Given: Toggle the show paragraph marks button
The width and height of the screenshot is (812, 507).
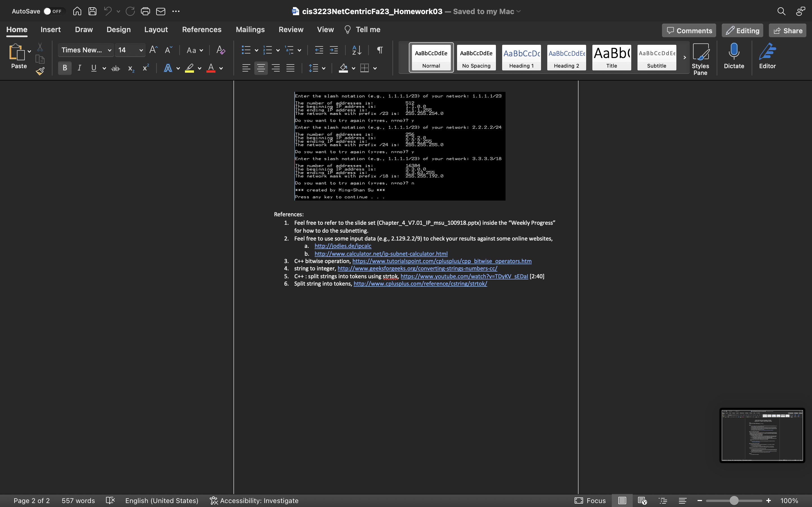Looking at the screenshot, I should coord(380,50).
